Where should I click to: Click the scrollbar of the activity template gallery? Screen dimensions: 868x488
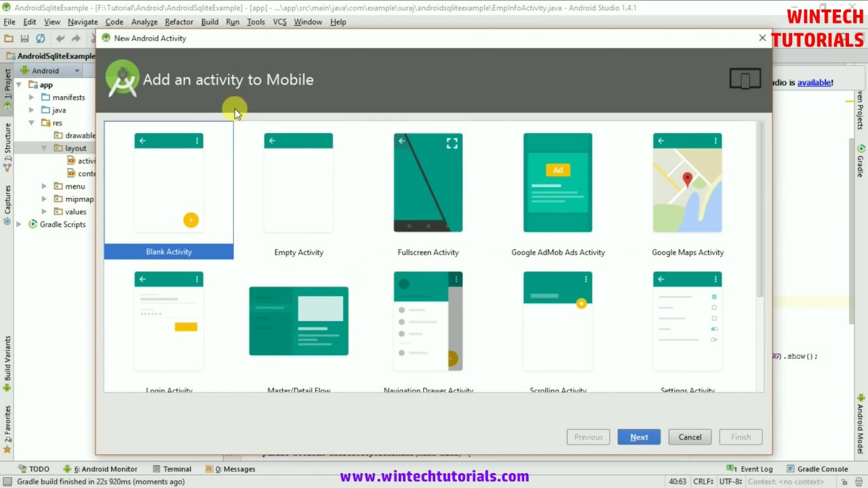tap(759, 209)
